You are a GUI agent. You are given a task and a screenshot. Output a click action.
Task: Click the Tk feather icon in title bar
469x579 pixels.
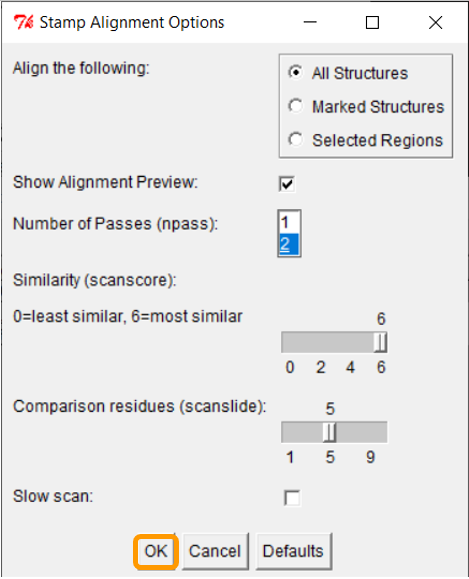pyautogui.click(x=23, y=23)
